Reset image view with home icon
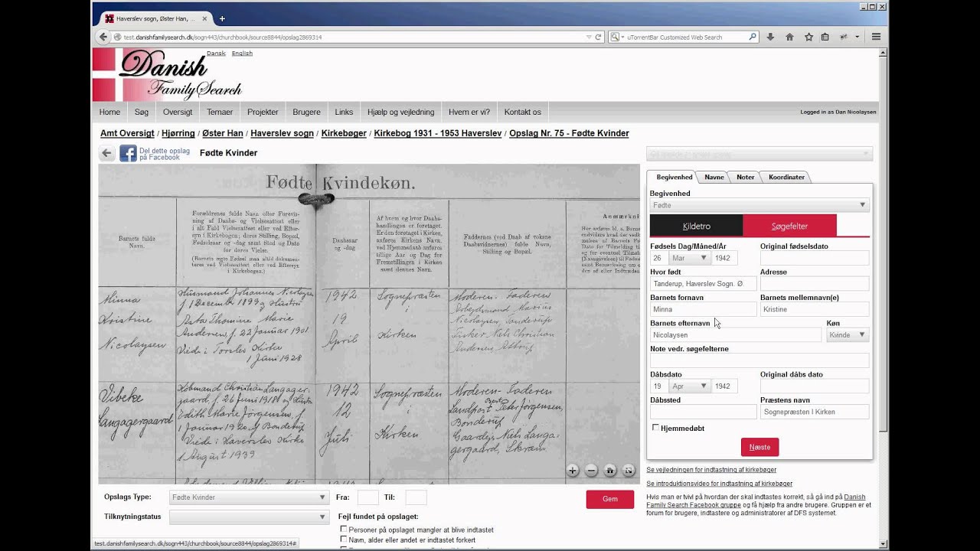This screenshot has width=980, height=551. (610, 471)
